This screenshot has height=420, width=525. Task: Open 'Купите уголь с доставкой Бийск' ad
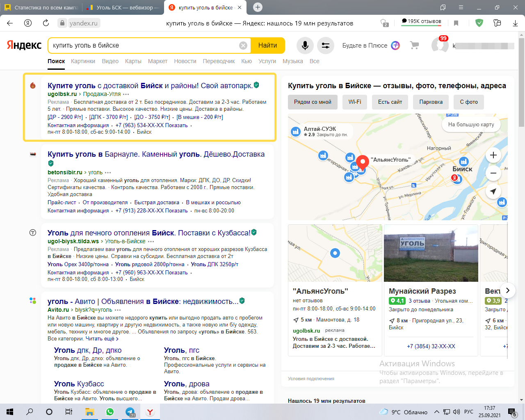(x=150, y=86)
